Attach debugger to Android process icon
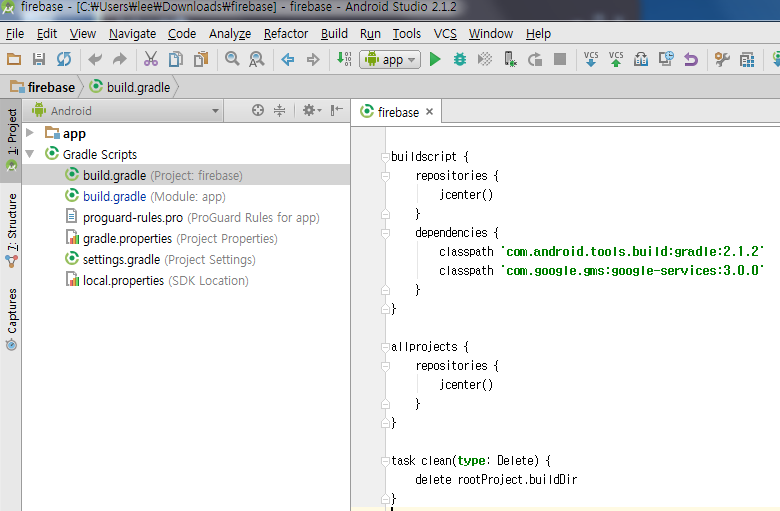This screenshot has height=511, width=780. tap(510, 59)
